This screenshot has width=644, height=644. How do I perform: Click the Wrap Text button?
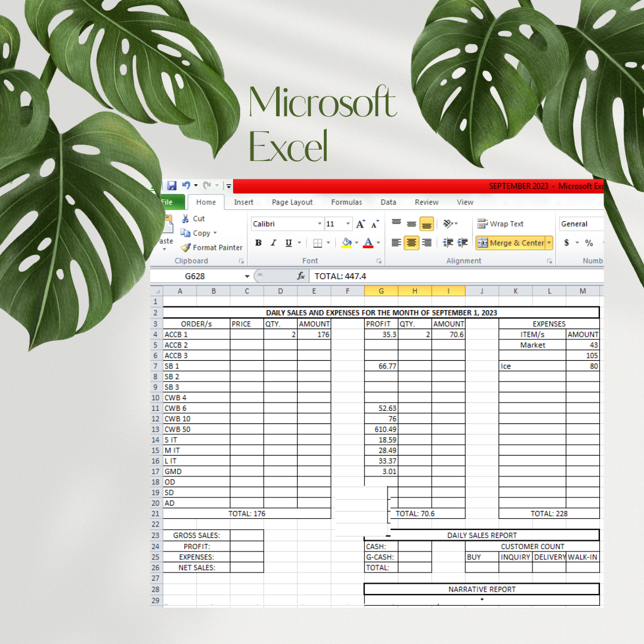500,224
